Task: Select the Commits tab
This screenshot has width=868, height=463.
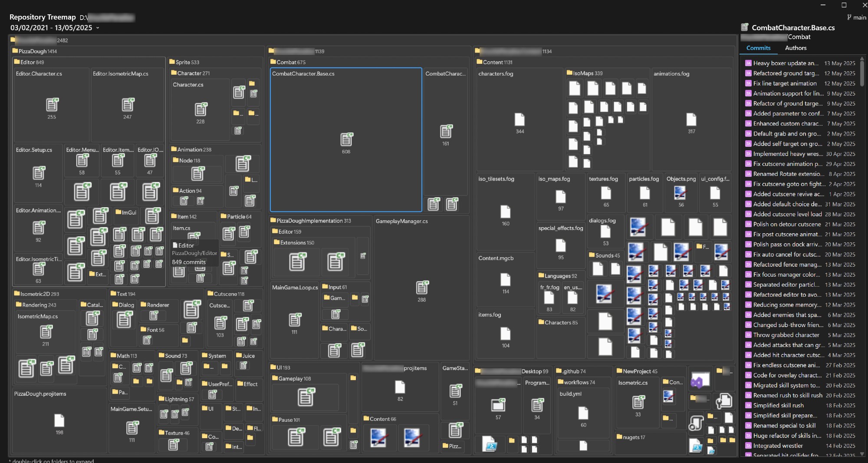Action: (x=758, y=48)
